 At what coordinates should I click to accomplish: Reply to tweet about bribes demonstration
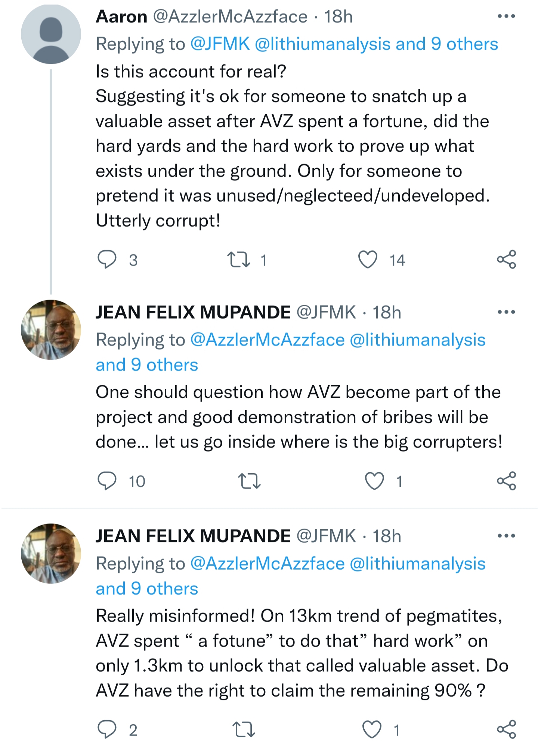[107, 481]
